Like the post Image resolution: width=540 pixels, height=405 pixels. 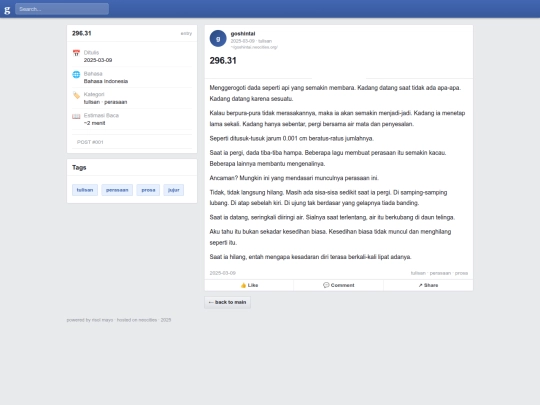click(249, 285)
